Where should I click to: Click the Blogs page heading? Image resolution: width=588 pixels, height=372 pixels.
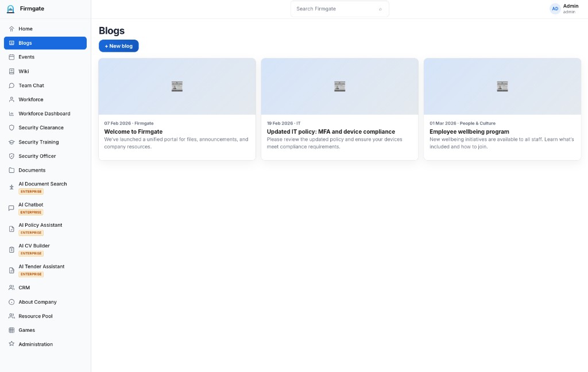pos(112,31)
